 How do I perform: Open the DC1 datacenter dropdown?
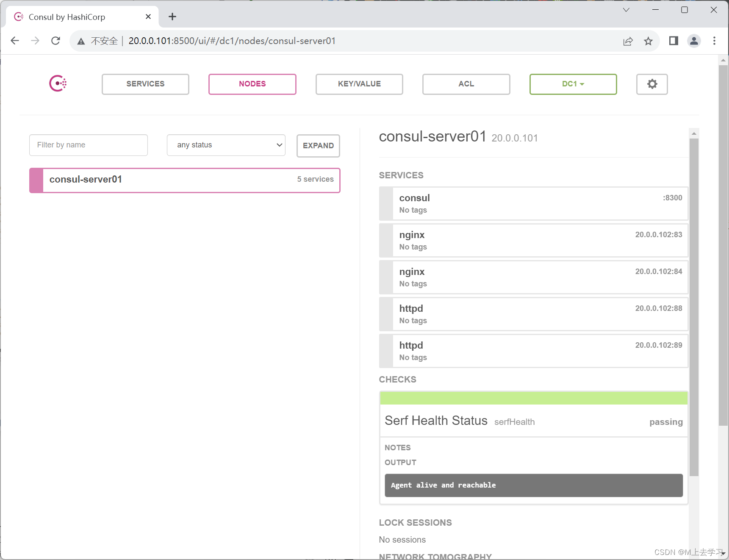[573, 84]
